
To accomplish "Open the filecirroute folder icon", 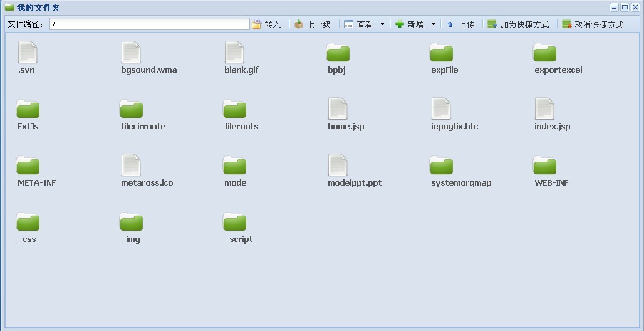I will [132, 109].
